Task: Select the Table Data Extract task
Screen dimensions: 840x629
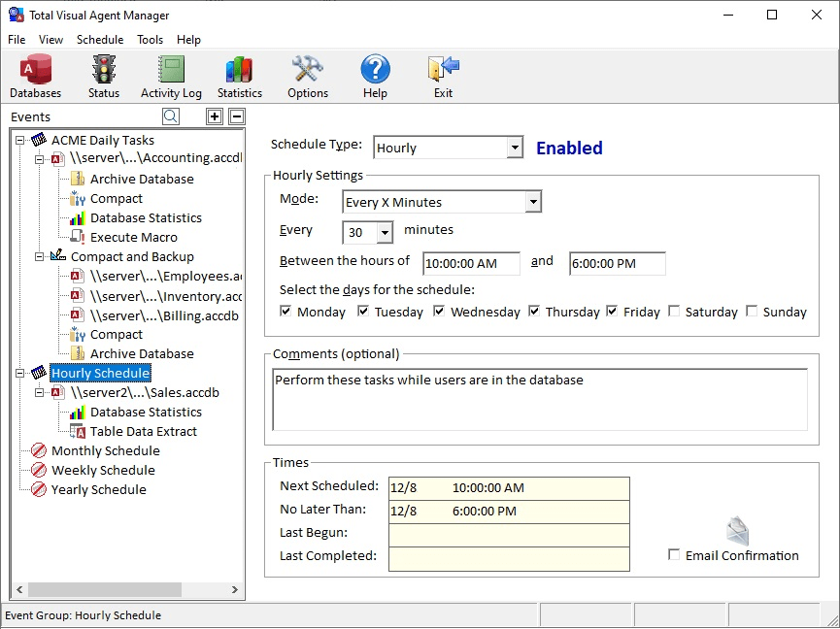Action: [x=144, y=432]
